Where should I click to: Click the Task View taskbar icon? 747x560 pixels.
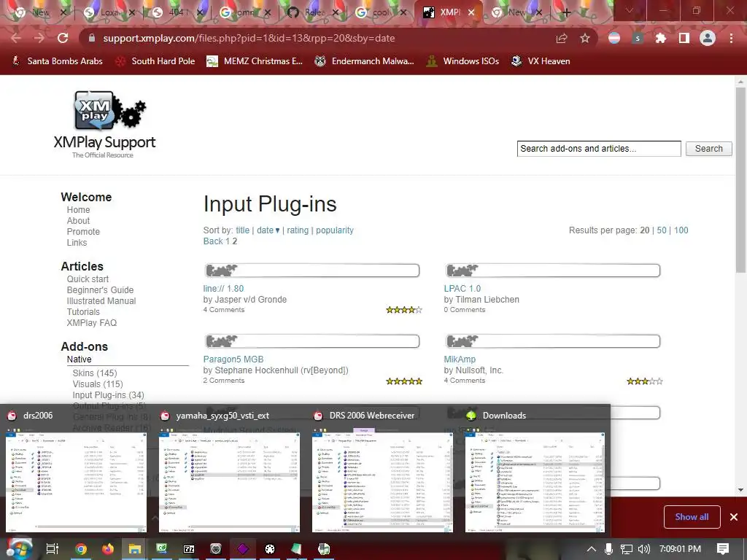(x=53, y=549)
